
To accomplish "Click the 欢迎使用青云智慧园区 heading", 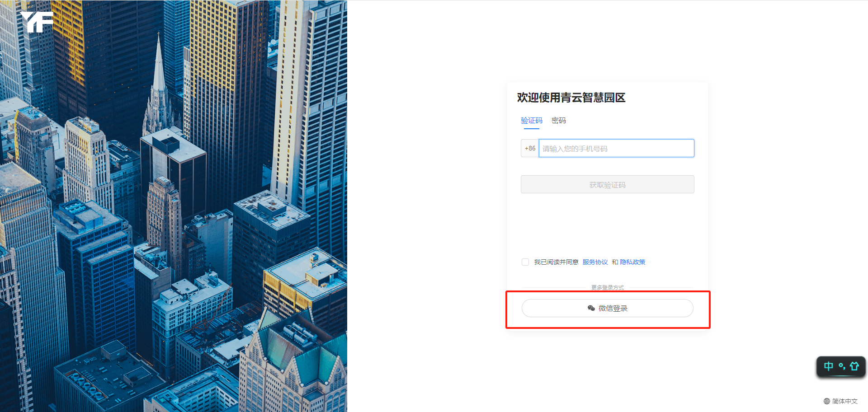I will point(571,98).
